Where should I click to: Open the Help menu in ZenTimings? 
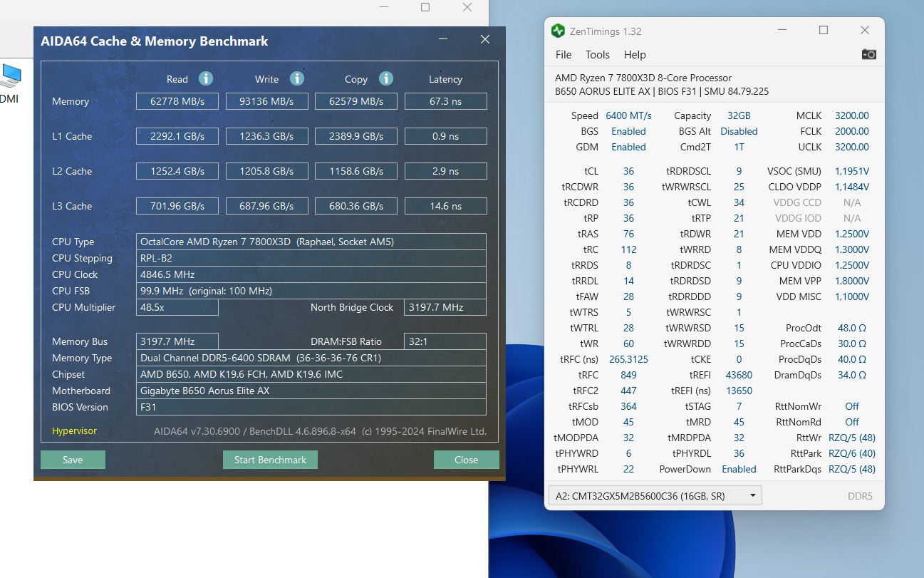coord(635,55)
